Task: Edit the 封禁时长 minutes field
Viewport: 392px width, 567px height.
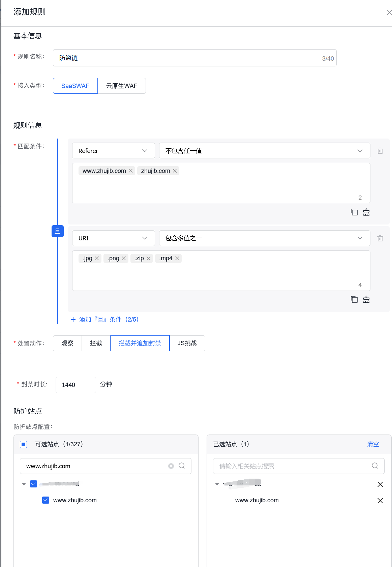Action: click(76, 385)
